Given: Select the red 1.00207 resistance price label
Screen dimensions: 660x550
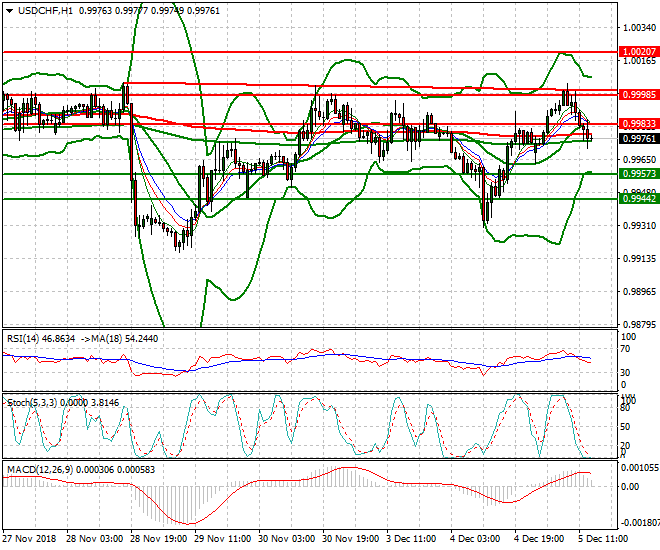Looking at the screenshot, I should [639, 52].
